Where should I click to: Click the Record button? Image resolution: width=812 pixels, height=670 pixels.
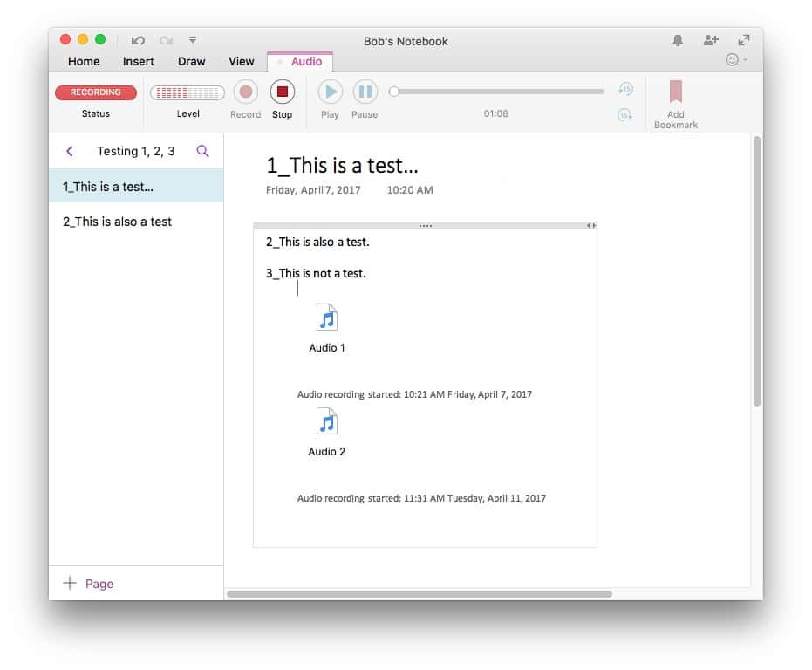(246, 92)
